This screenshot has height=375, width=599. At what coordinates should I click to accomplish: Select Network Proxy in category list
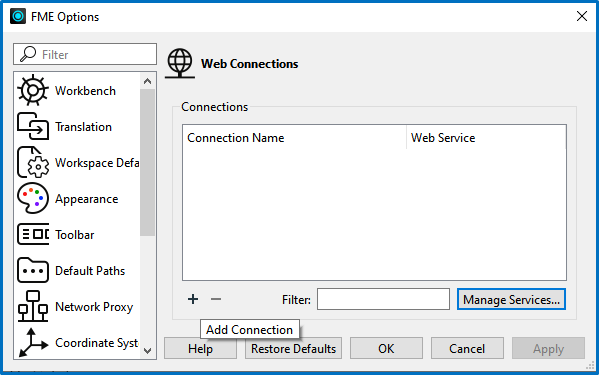coord(94,307)
